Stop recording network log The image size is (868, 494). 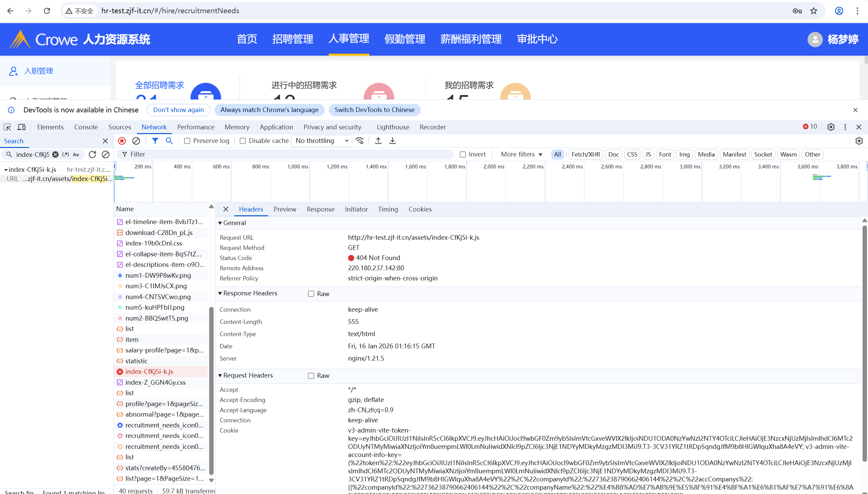coord(122,141)
